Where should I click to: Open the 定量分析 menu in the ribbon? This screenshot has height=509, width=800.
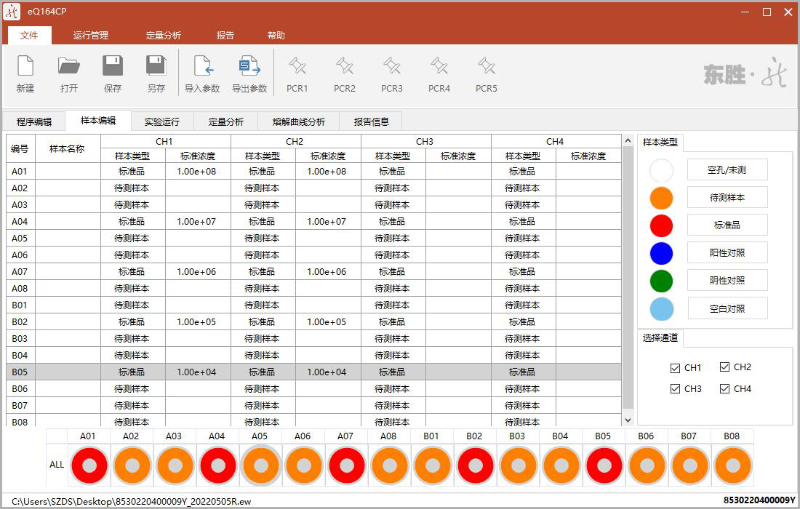tap(163, 35)
